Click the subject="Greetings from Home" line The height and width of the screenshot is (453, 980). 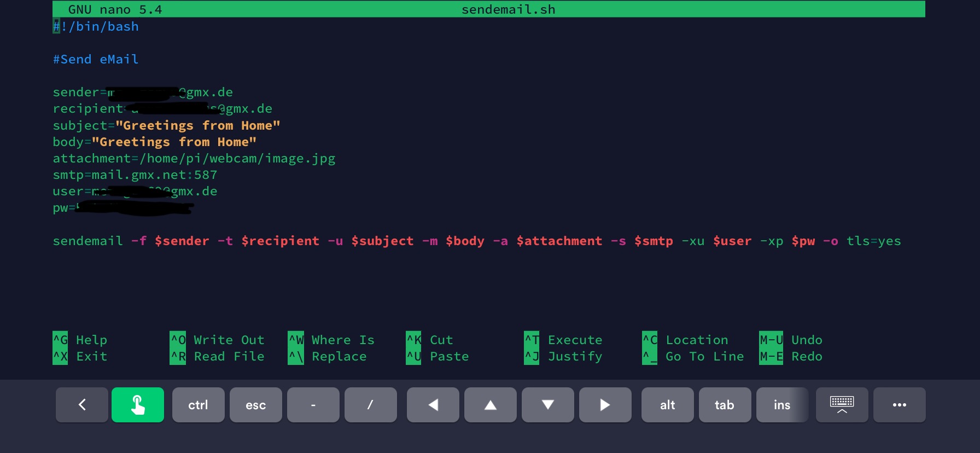click(166, 125)
